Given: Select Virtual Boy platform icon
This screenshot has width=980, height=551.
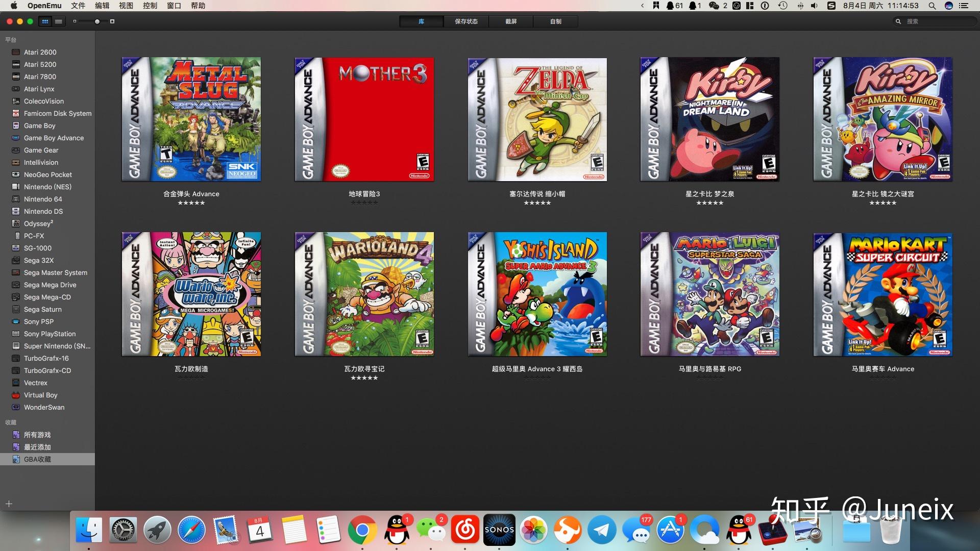Looking at the screenshot, I should pos(16,395).
